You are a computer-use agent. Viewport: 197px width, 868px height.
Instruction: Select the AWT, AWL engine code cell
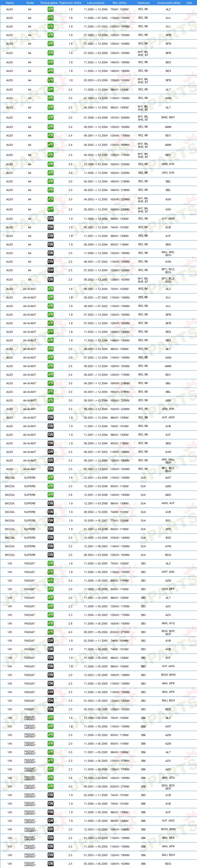[x=169, y=572]
